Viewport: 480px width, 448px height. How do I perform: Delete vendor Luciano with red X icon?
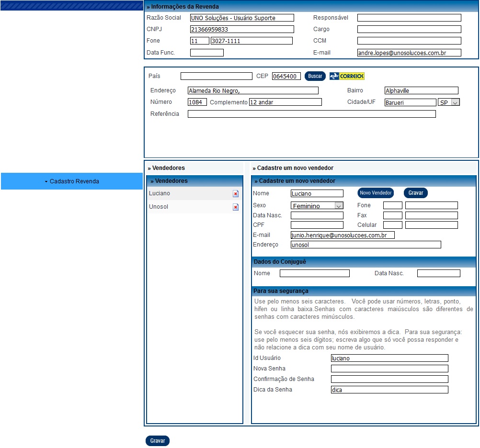point(235,194)
